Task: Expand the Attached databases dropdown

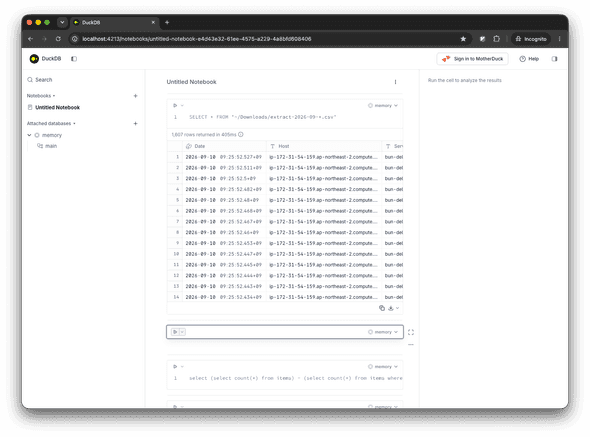Action: point(51,123)
